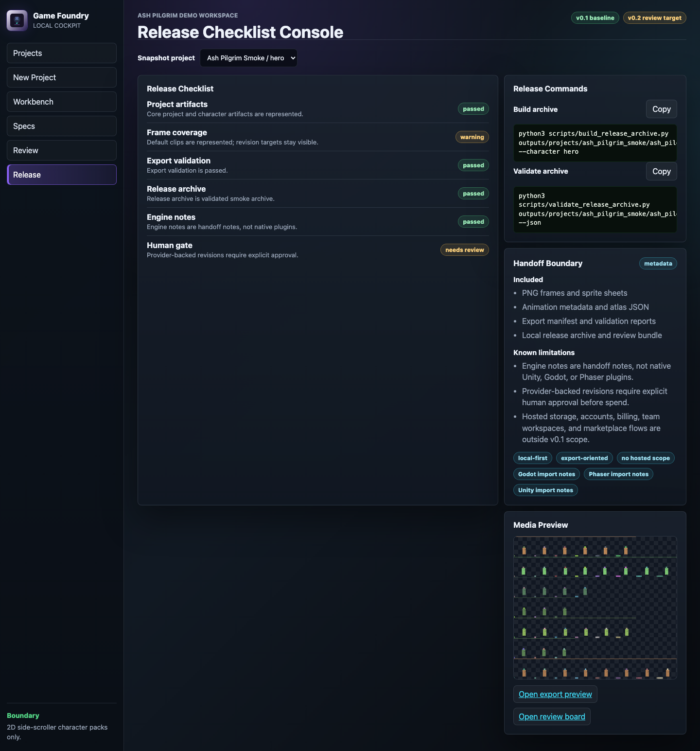The height and width of the screenshot is (751, 700).
Task: Click the export-oriented tag
Action: pyautogui.click(x=584, y=458)
